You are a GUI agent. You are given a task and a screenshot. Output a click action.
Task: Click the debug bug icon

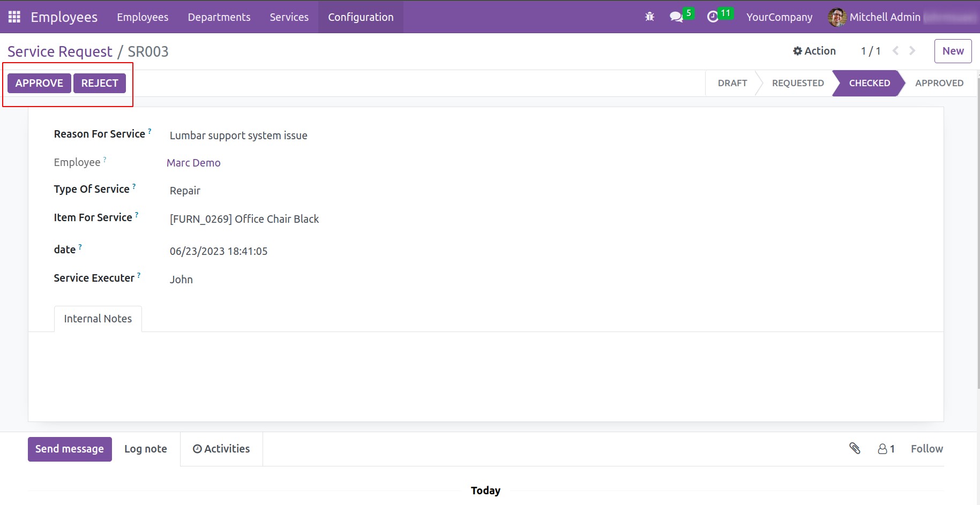point(649,17)
